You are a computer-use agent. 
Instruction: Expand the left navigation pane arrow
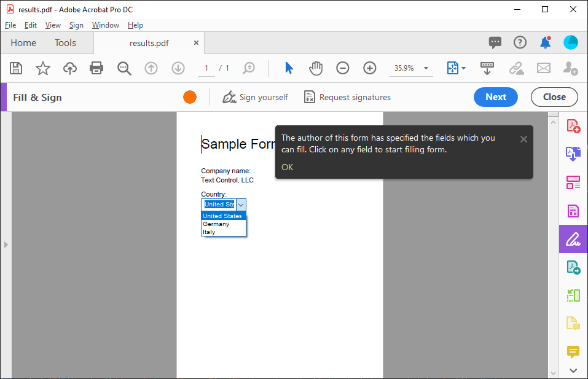click(6, 245)
